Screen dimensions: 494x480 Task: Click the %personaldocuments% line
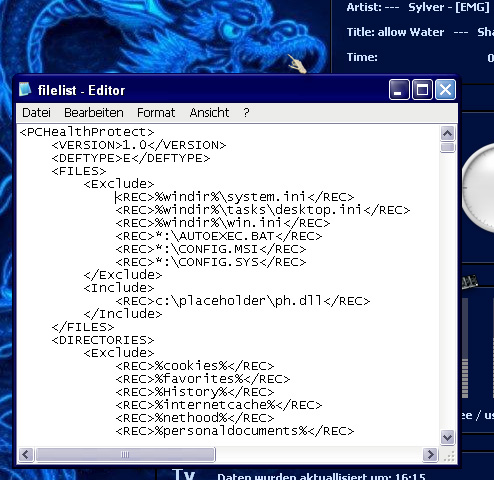tap(235, 431)
